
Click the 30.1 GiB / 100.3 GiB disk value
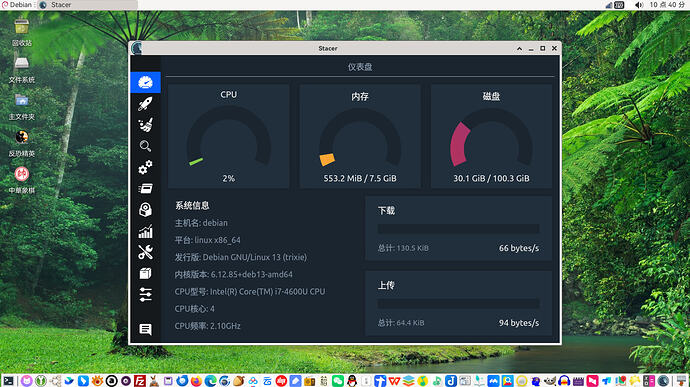coord(491,178)
